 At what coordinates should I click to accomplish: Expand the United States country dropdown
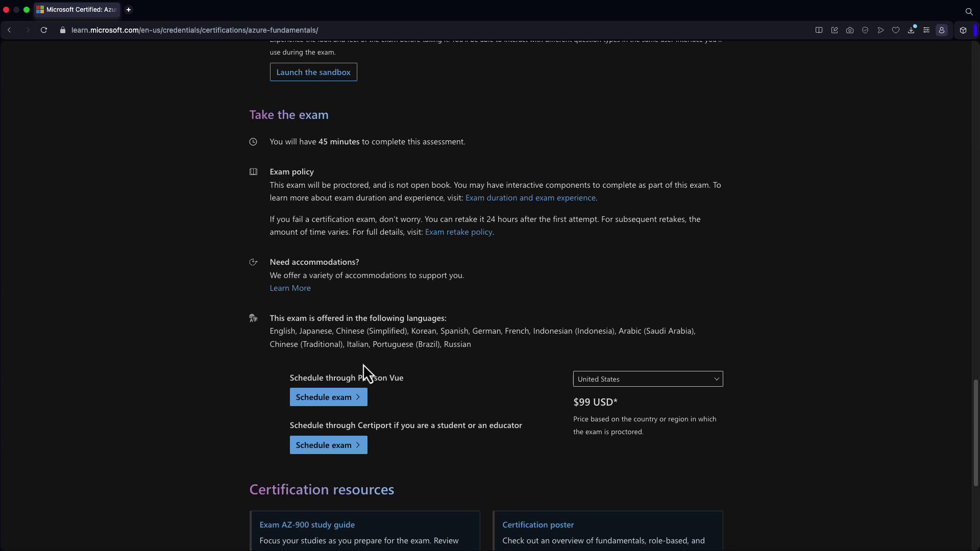[x=648, y=379]
